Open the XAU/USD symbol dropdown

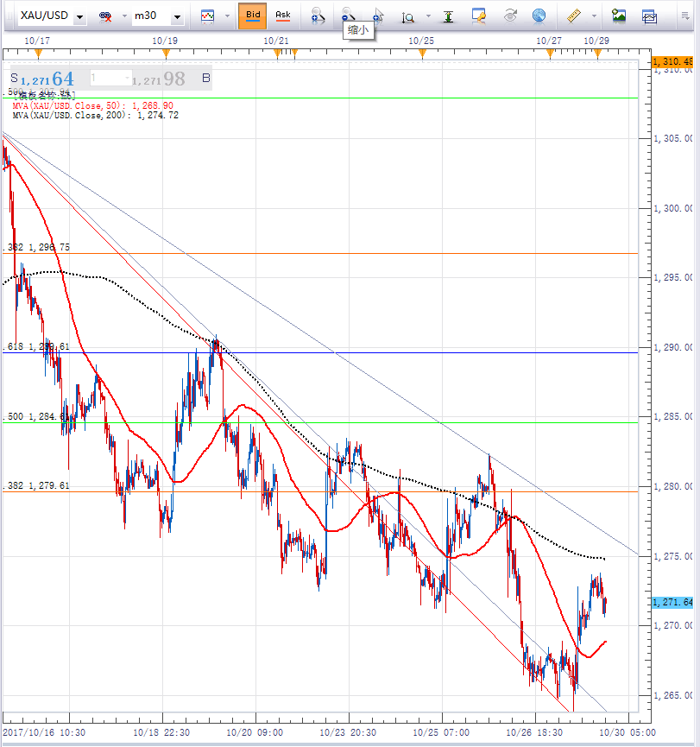coord(80,16)
